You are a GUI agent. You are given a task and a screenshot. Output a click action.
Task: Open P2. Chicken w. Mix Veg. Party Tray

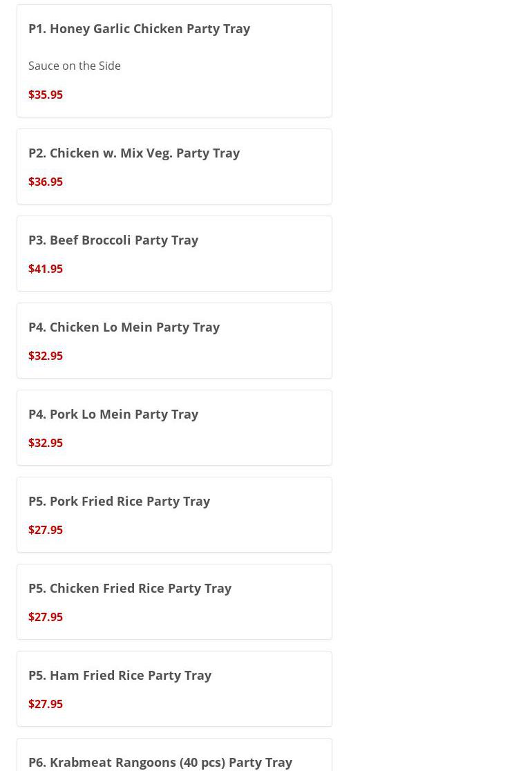tap(134, 153)
